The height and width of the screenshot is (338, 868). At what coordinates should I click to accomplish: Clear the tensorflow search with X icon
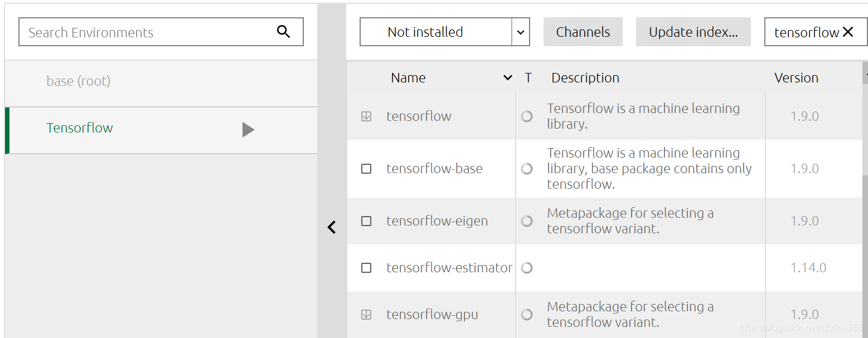pos(848,32)
